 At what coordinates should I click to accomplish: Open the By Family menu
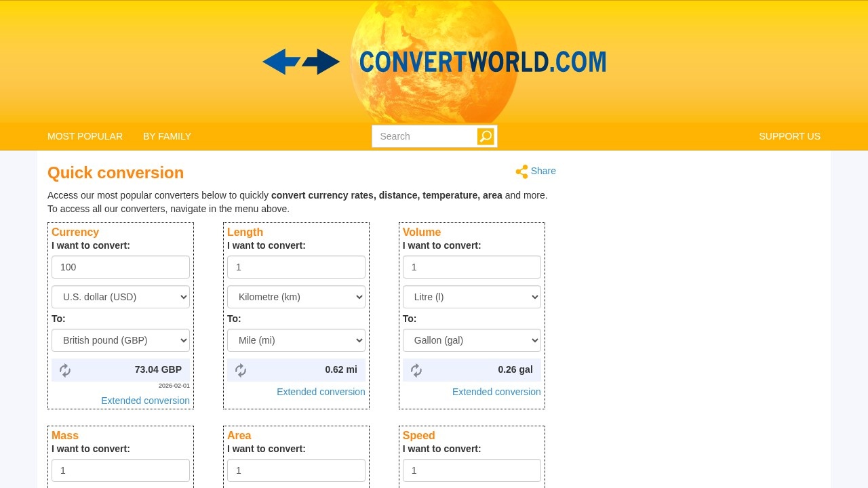pos(167,136)
